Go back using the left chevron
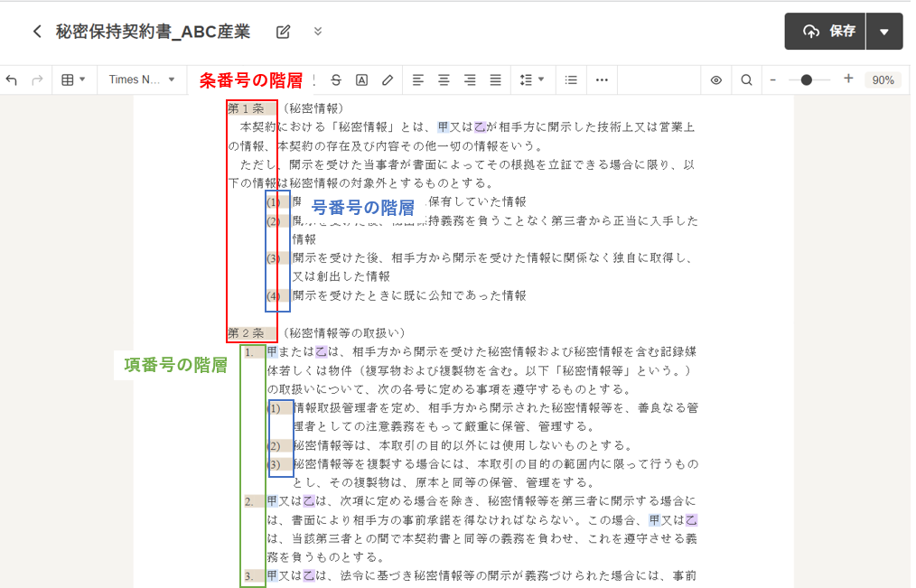Image resolution: width=916 pixels, height=588 pixels. point(37,32)
